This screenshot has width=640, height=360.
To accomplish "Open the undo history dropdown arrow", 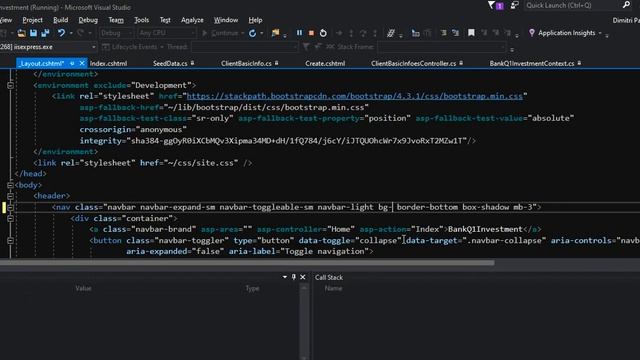I will click(71, 33).
